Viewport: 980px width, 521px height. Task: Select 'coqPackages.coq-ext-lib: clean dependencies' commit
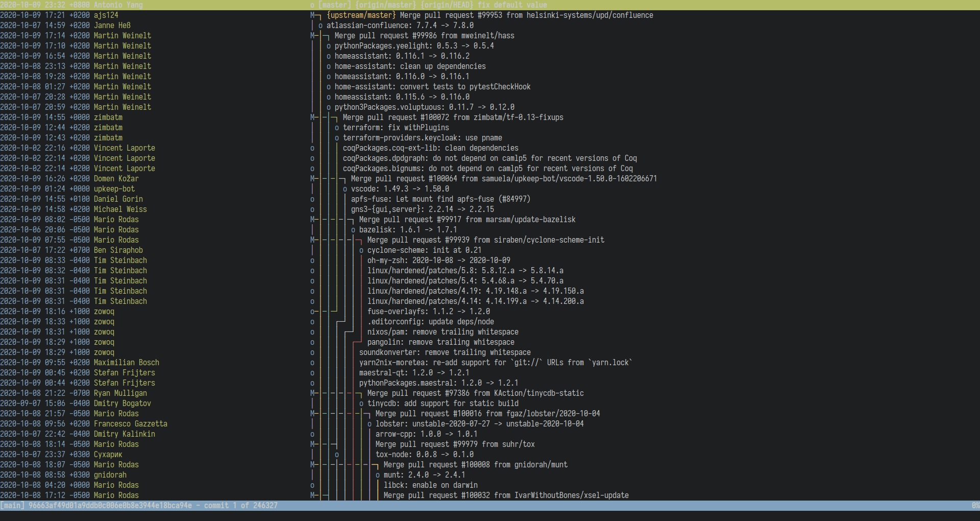[490, 148]
